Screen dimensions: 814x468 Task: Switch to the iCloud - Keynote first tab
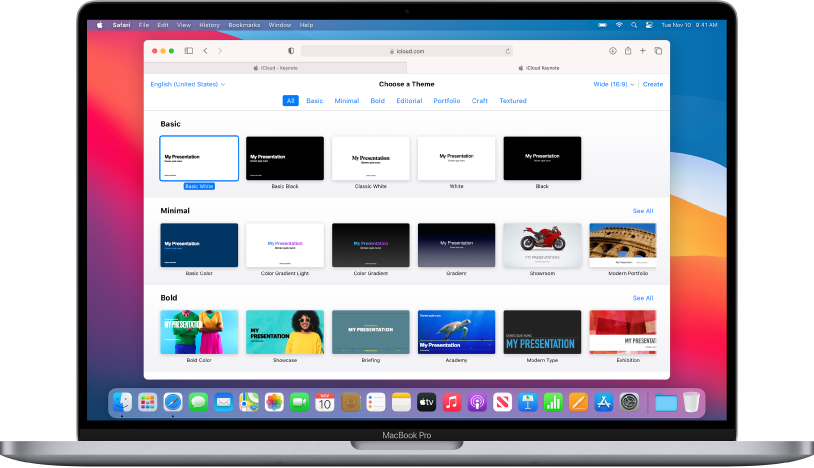(276, 68)
